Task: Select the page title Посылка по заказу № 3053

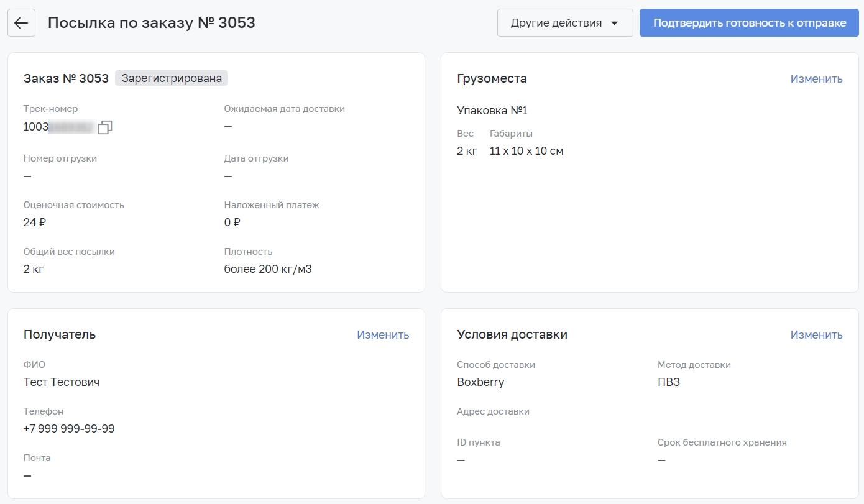Action: click(152, 23)
